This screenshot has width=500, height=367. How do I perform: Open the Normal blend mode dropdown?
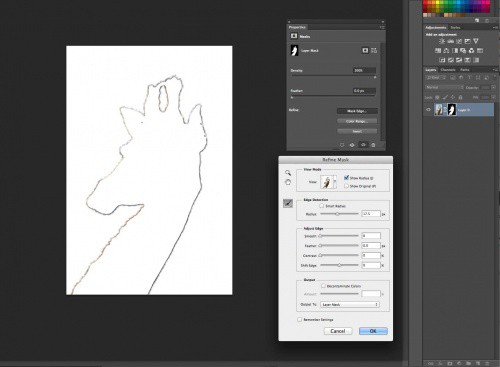coord(444,87)
